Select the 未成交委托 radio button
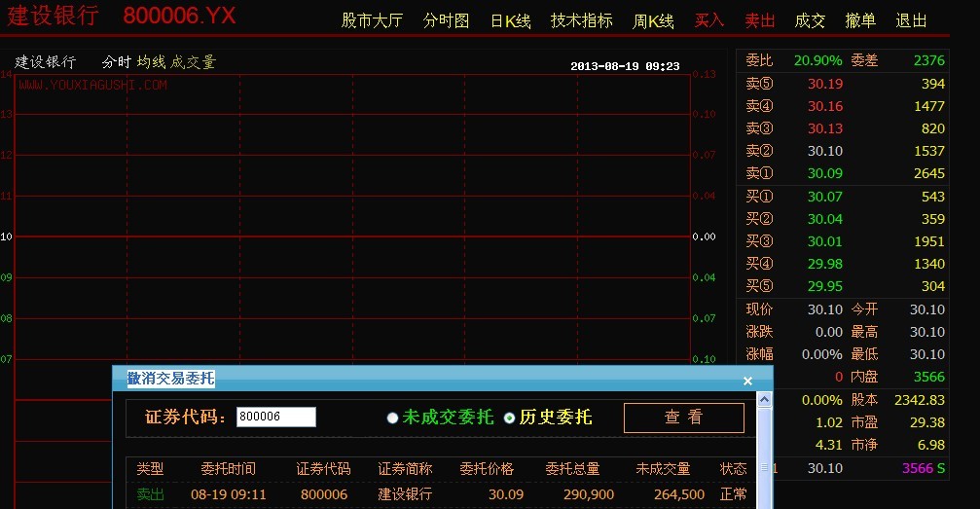Screen dimensions: 980x509 (x=392, y=418)
